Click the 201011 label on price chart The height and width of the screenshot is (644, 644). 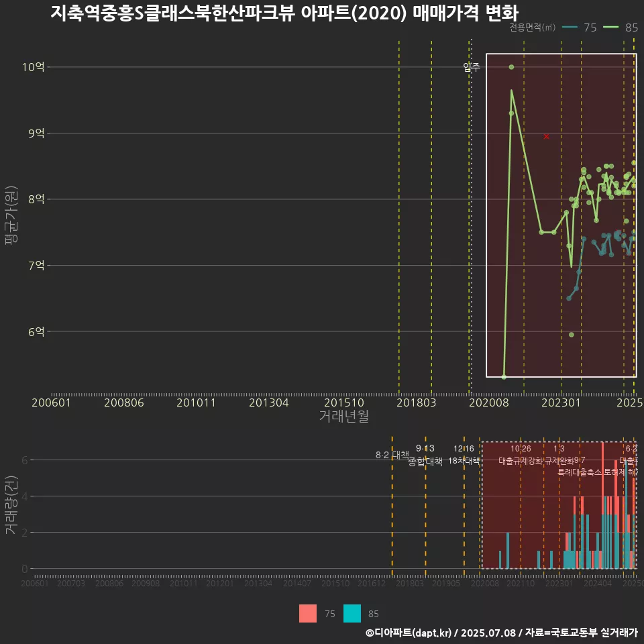click(197, 402)
